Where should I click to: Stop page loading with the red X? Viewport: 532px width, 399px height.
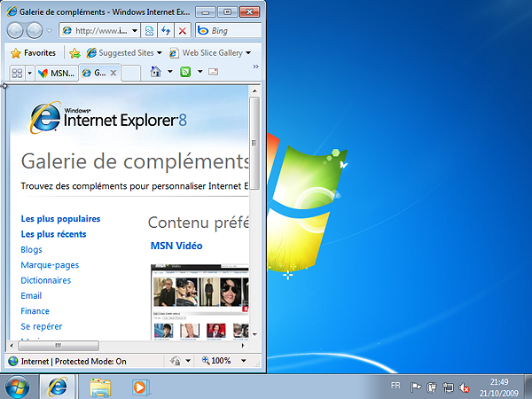[182, 30]
